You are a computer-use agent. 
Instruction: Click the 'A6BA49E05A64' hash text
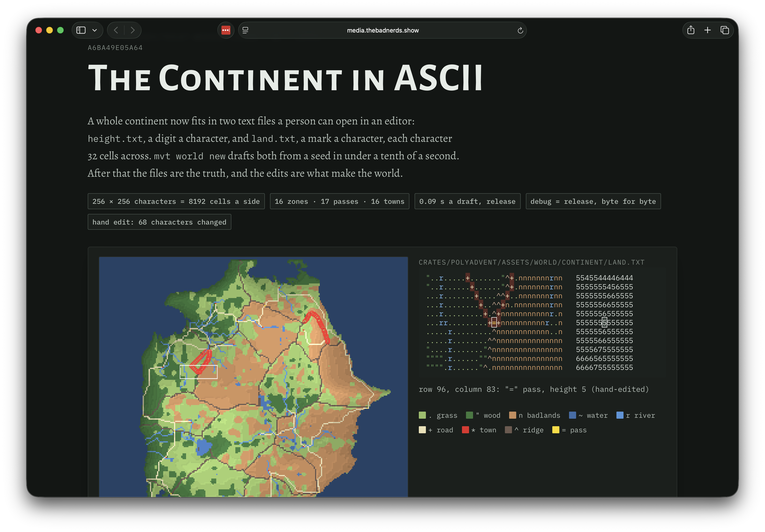click(x=115, y=48)
